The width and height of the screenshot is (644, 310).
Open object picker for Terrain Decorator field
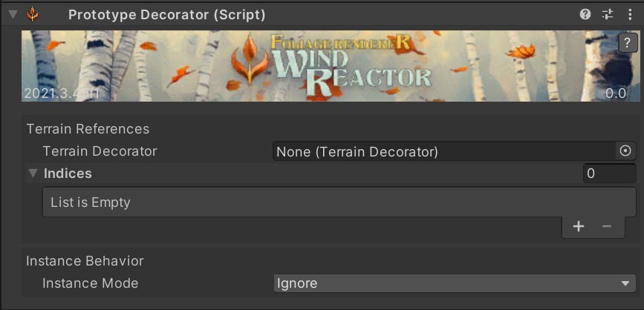[625, 151]
